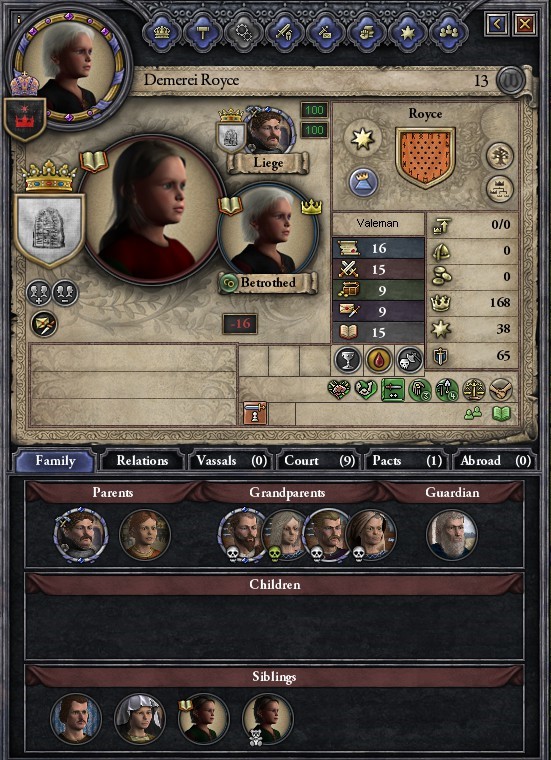
Task: Open the Technology gears icon in top bar
Action: pyautogui.click(x=243, y=31)
